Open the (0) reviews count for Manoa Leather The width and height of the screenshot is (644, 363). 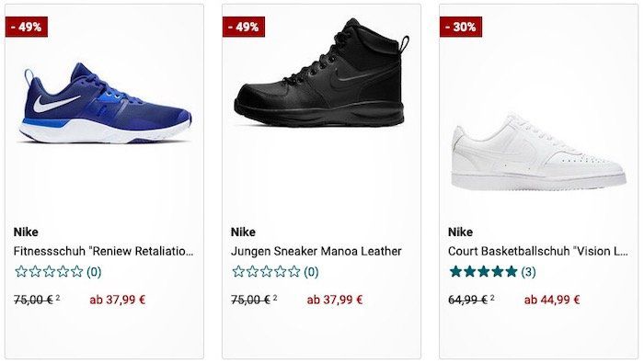(311, 271)
